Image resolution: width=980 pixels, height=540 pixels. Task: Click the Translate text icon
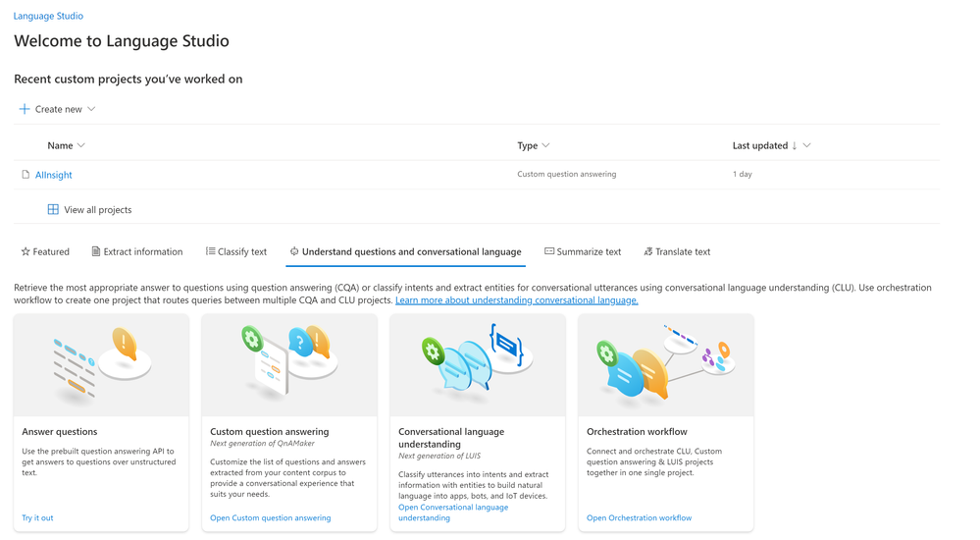(x=648, y=251)
